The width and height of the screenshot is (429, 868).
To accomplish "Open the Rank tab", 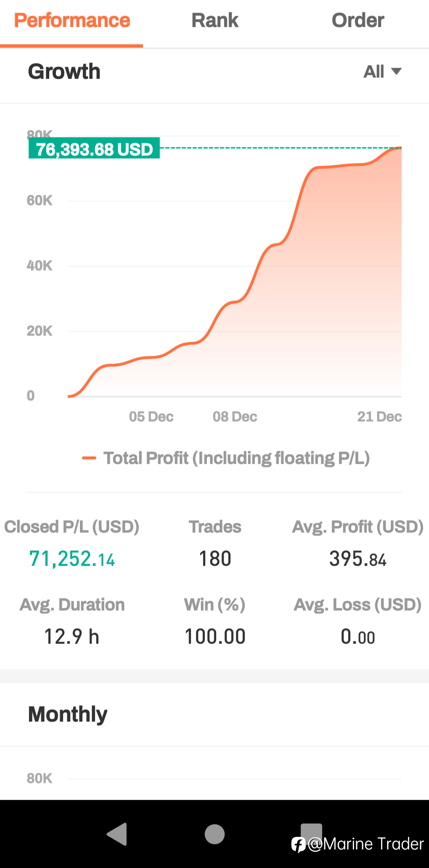I will [215, 21].
